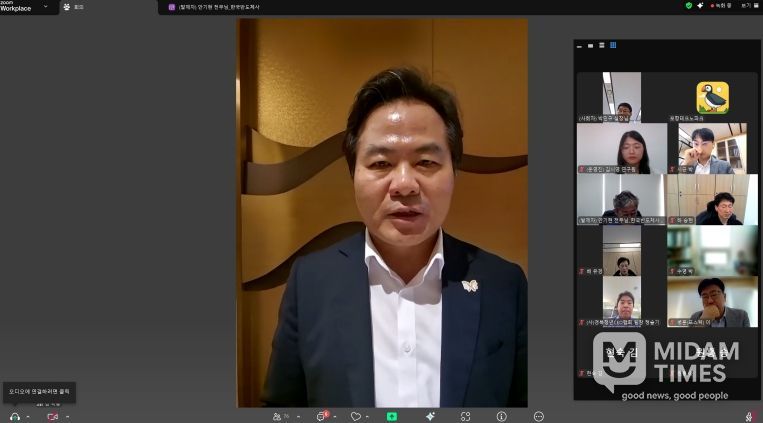This screenshot has width=763, height=423.
Task: Expand the chat options arrow
Action: pyautogui.click(x=335, y=417)
